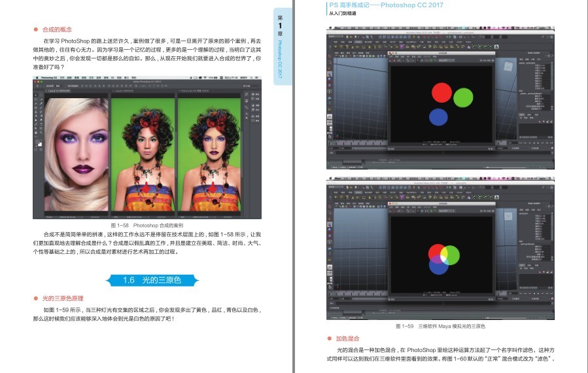Image resolution: width=588 pixels, height=373 pixels.
Task: Click the heading 合成的概念
Action: 57,29
